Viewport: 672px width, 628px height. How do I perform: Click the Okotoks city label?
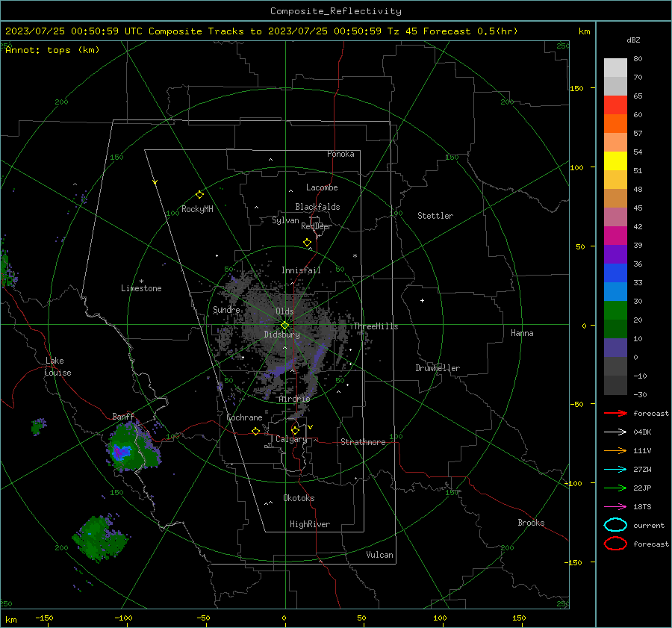[299, 497]
